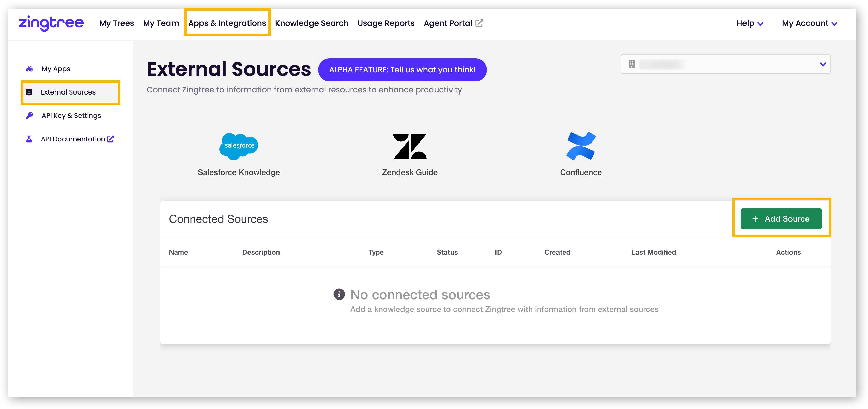
Task: Go to My Team page
Action: (x=161, y=23)
